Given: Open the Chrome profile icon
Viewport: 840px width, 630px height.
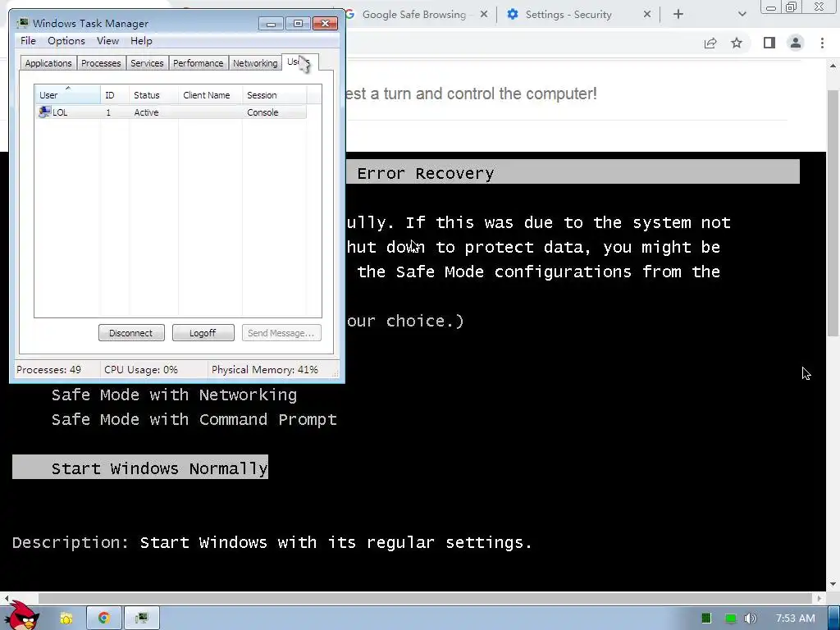Looking at the screenshot, I should pos(796,43).
